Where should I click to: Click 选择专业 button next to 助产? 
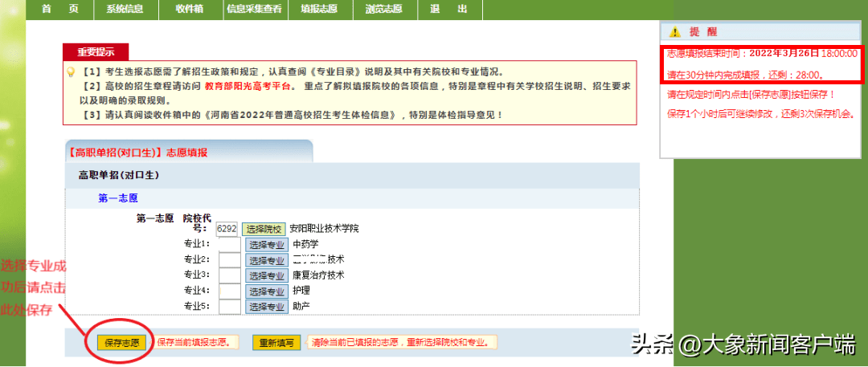(267, 307)
